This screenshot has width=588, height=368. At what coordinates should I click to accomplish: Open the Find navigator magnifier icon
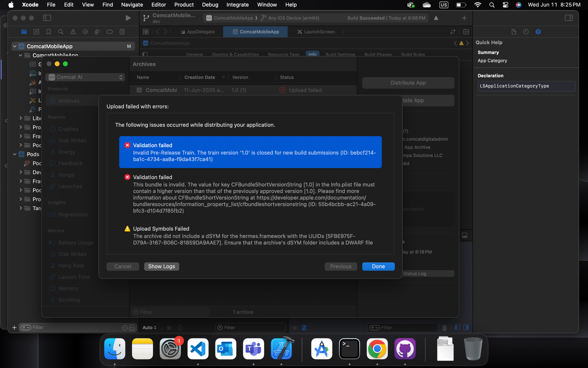tap(61, 32)
